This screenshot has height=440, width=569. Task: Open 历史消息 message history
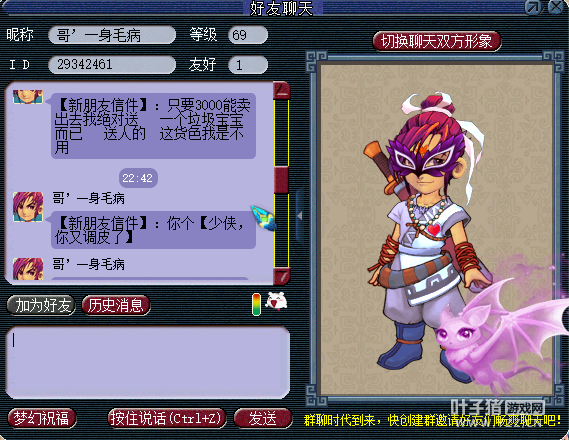(x=116, y=305)
